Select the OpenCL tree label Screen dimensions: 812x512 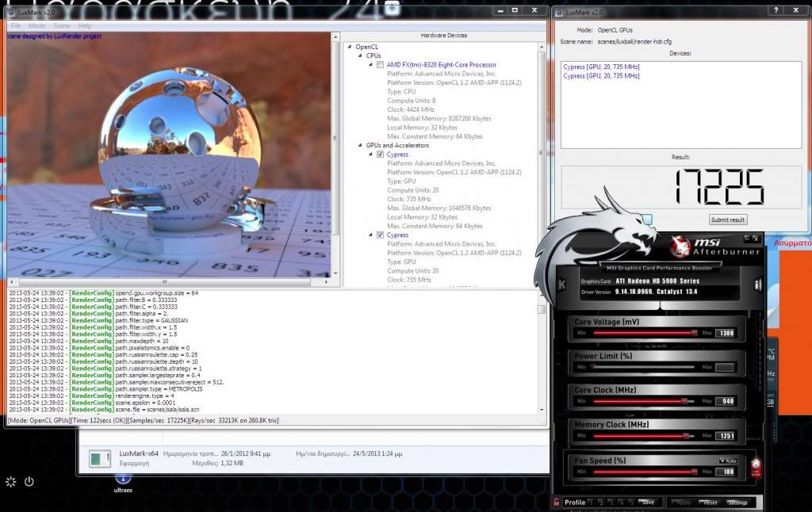(366, 47)
